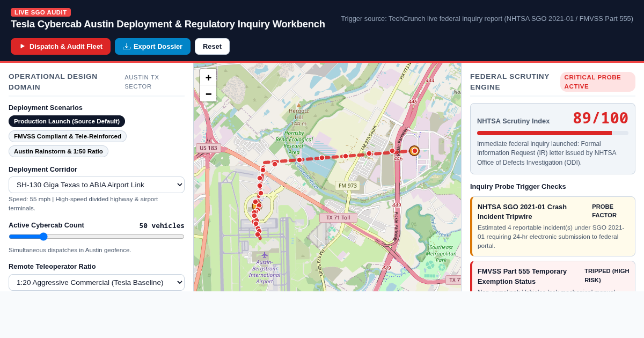644x338 pixels.
Task: Click the 89/100 scrutiny score
Action: pos(600,118)
